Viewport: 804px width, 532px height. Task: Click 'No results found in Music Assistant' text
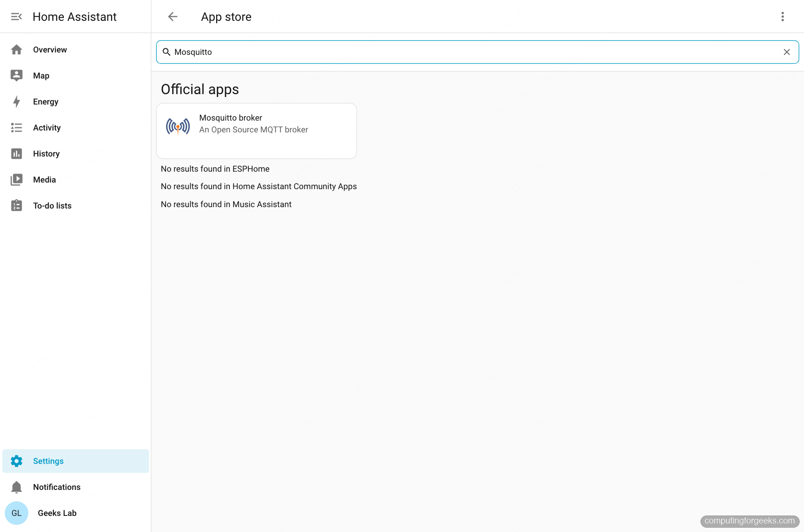(226, 204)
